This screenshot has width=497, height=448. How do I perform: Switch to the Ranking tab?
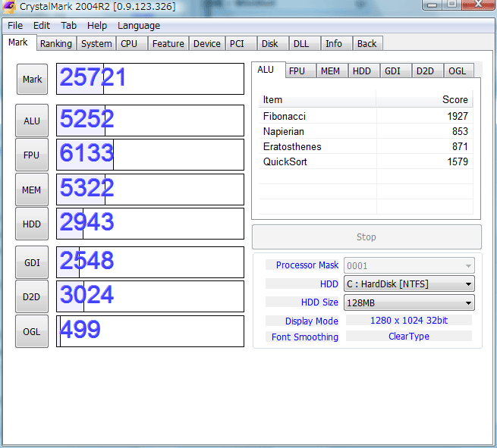pos(56,44)
